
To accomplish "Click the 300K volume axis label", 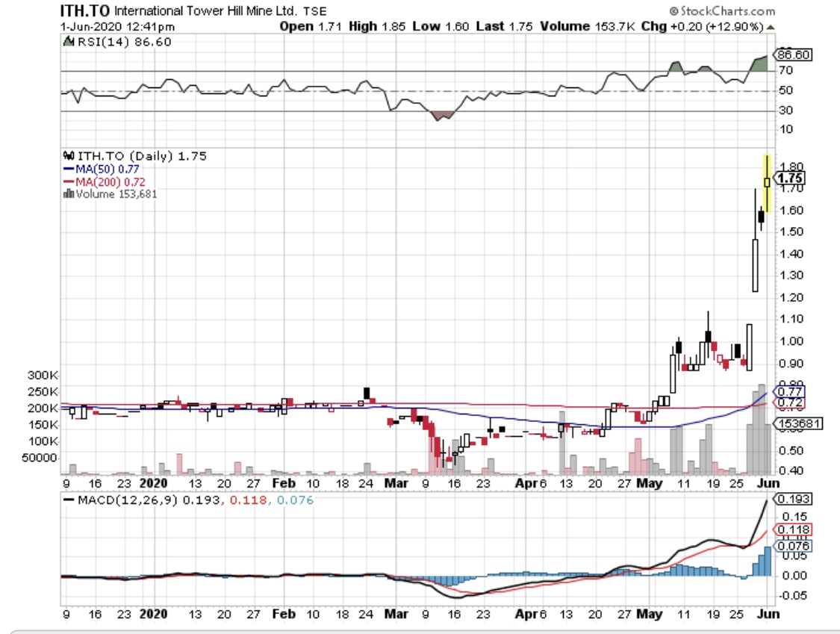I will [43, 375].
